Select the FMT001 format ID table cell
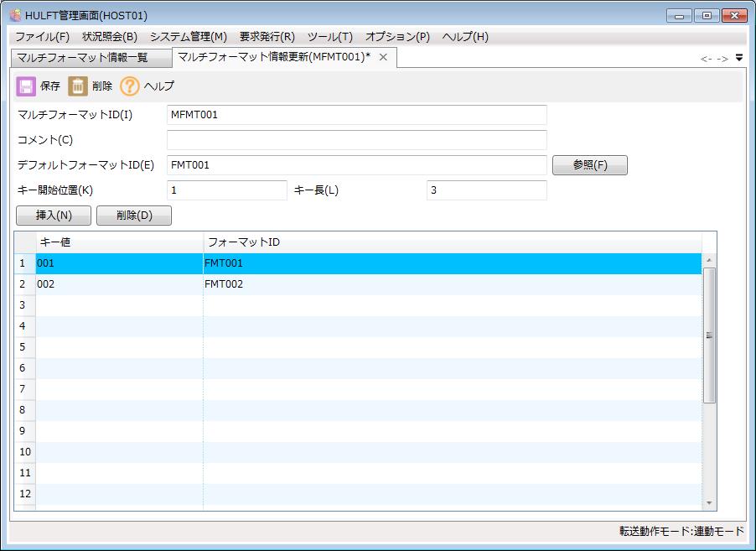Image resolution: width=756 pixels, height=551 pixels. [453, 263]
